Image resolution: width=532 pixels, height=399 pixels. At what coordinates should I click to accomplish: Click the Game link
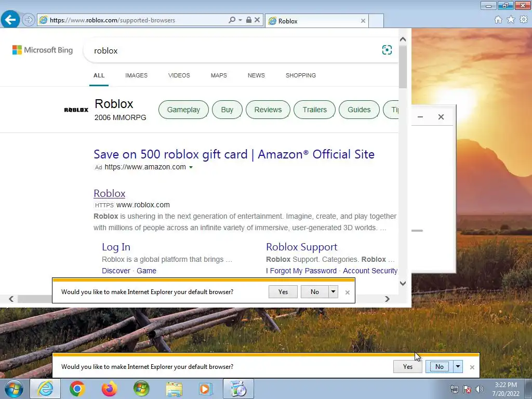[147, 271]
